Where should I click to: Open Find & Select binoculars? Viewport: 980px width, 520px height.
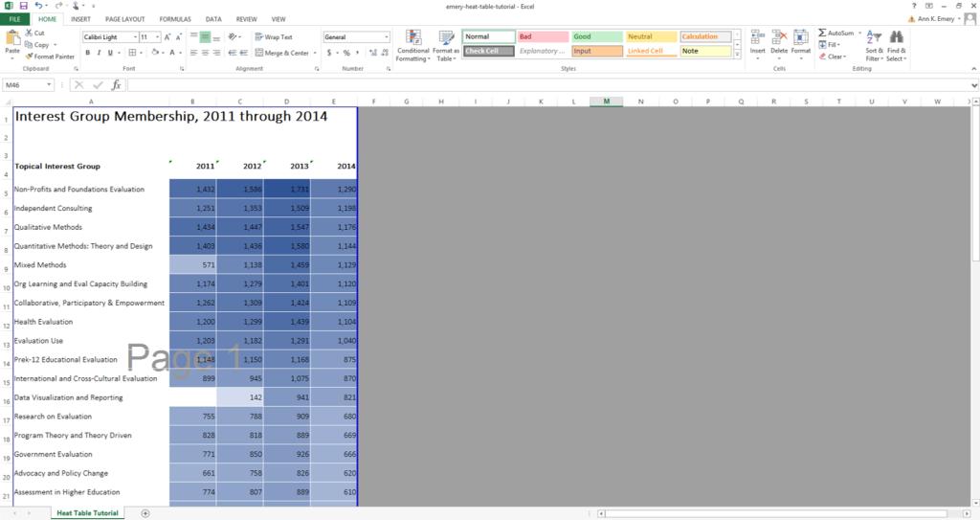[896, 46]
